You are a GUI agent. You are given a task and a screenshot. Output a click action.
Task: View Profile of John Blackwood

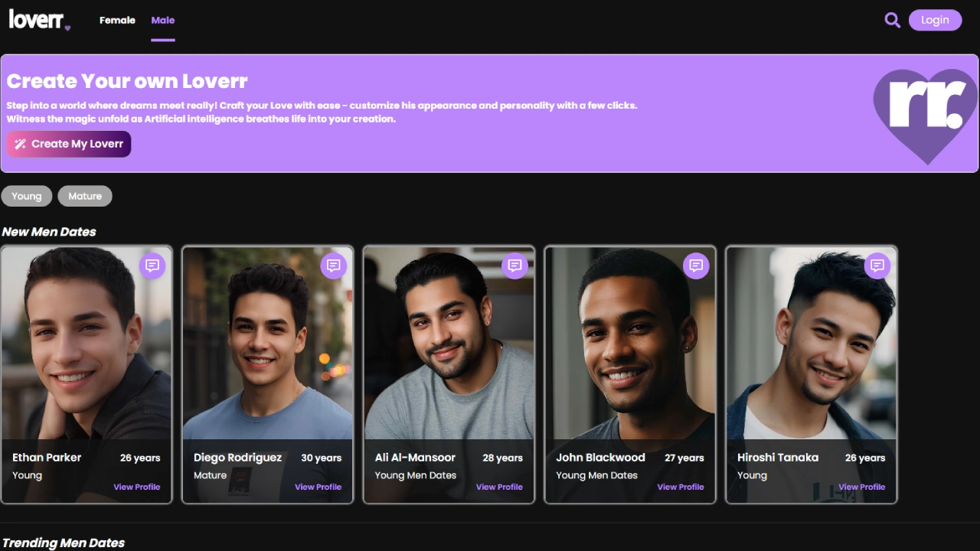point(681,487)
